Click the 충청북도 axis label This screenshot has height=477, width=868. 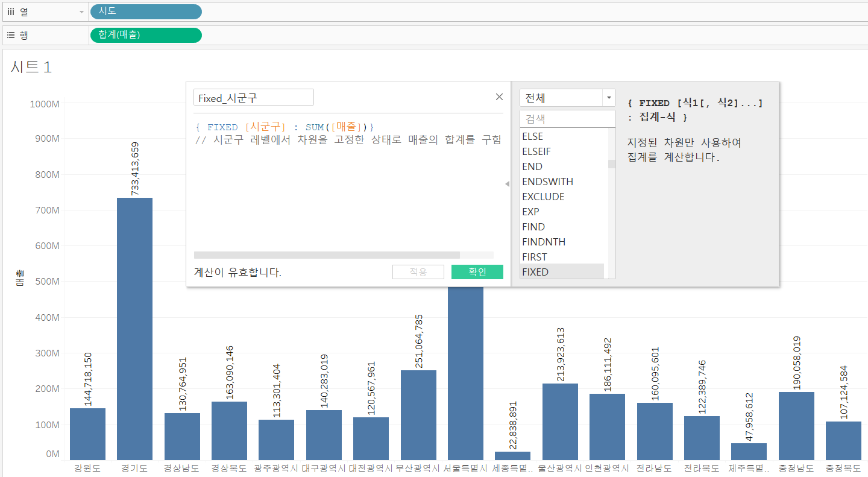[x=843, y=468]
